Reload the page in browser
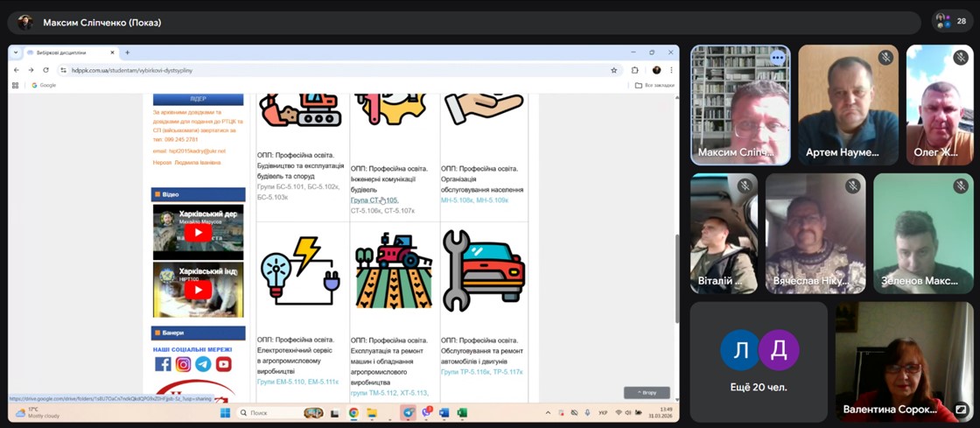This screenshot has width=980, height=428. click(45, 70)
